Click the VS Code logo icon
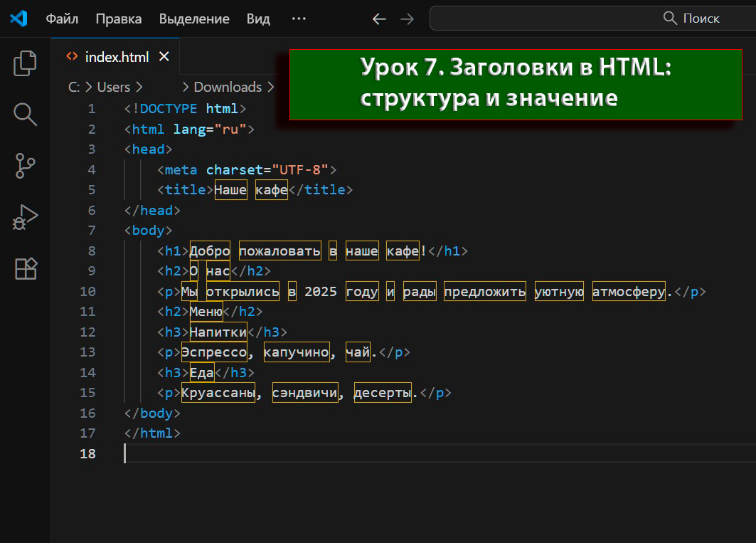Viewport: 756px width, 543px height. (x=18, y=19)
